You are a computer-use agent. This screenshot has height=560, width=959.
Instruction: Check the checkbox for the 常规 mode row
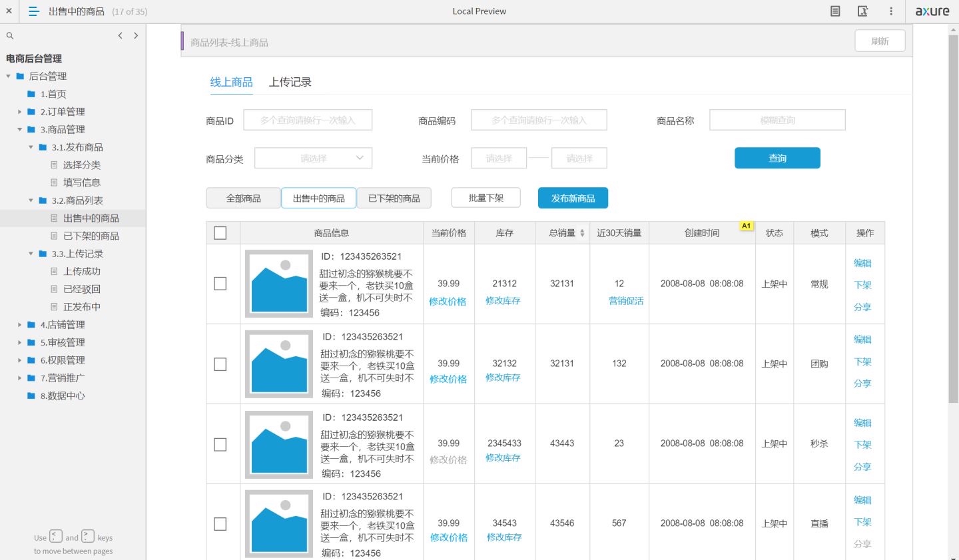[x=220, y=284]
